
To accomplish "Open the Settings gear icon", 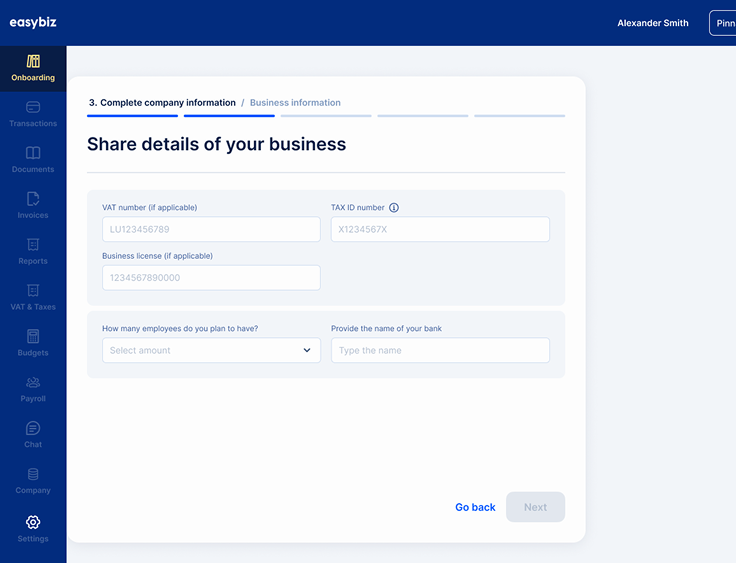I will (33, 522).
